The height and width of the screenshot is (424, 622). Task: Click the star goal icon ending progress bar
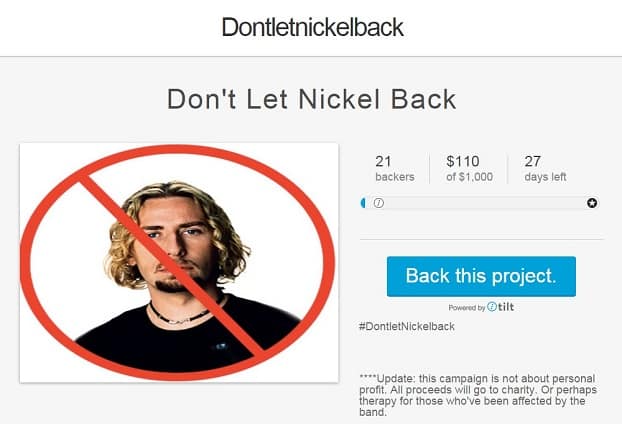592,203
